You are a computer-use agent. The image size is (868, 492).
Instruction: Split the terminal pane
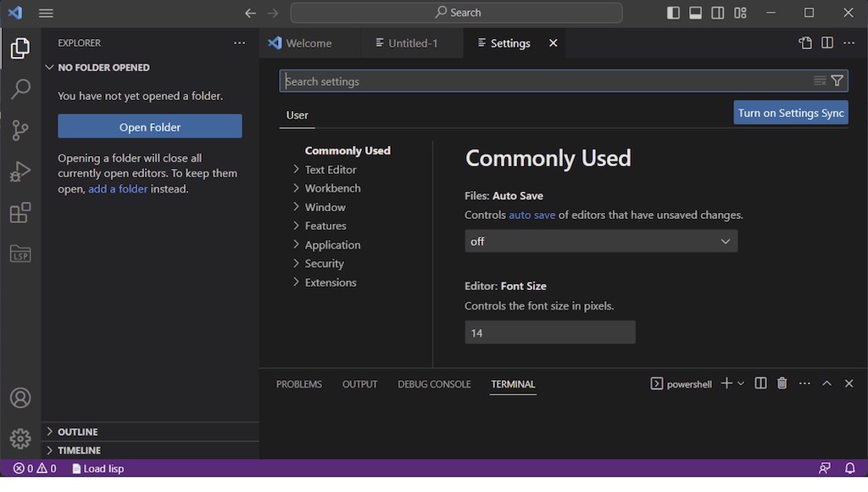(760, 383)
